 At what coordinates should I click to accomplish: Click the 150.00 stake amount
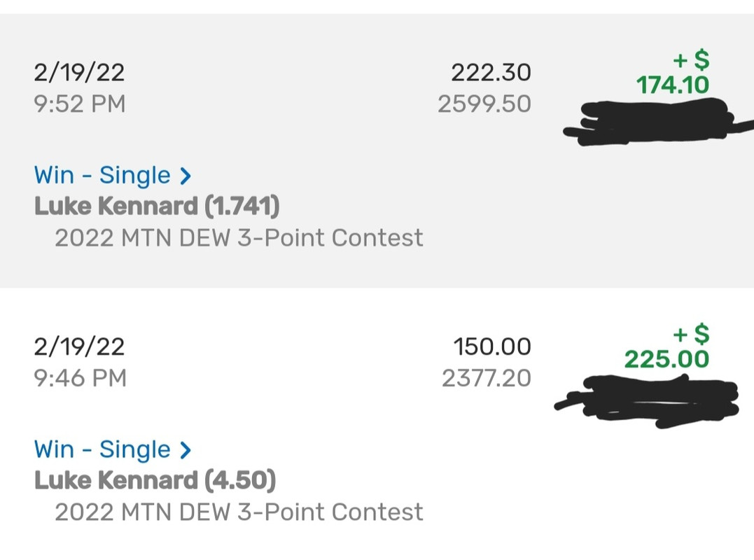click(492, 346)
